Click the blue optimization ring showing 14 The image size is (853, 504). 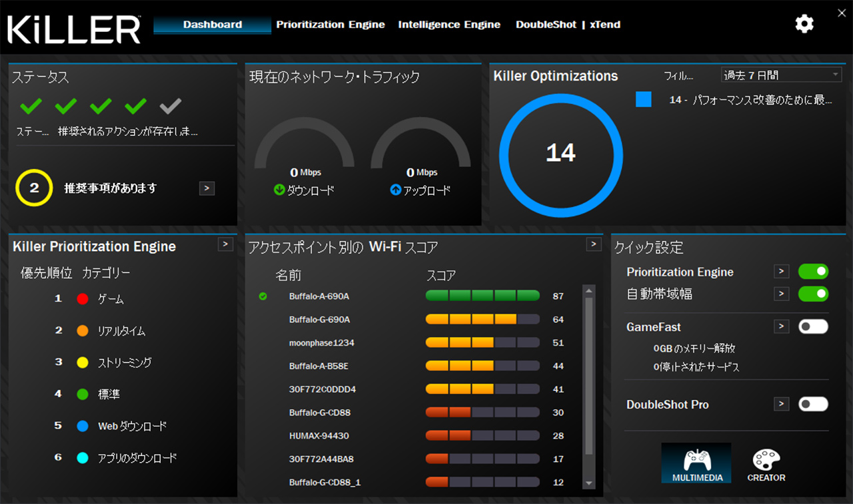[x=561, y=155]
